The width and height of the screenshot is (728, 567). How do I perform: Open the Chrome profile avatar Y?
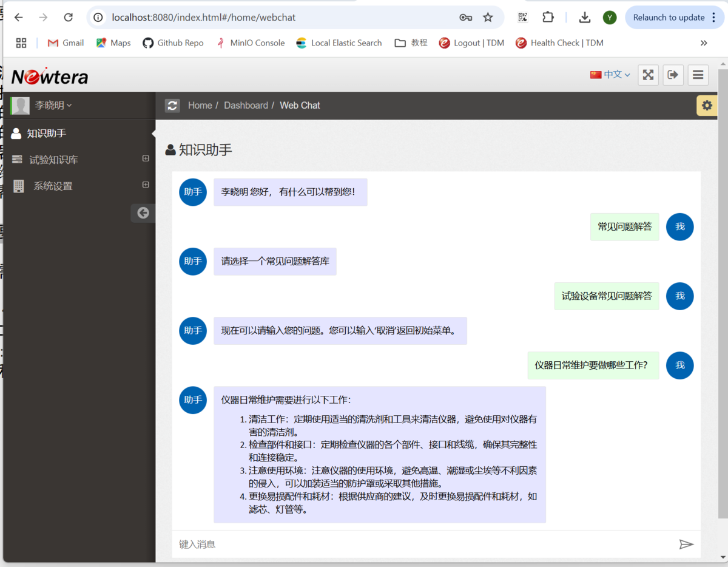610,18
